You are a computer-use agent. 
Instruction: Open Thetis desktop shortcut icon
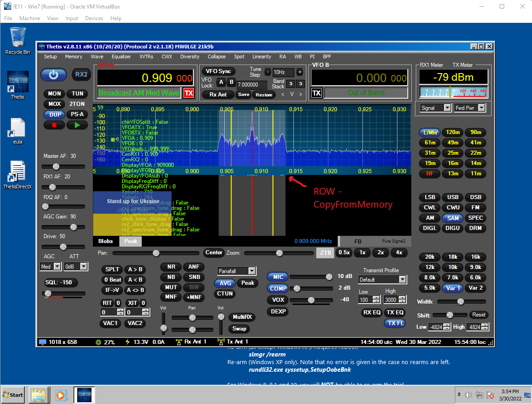tap(17, 82)
